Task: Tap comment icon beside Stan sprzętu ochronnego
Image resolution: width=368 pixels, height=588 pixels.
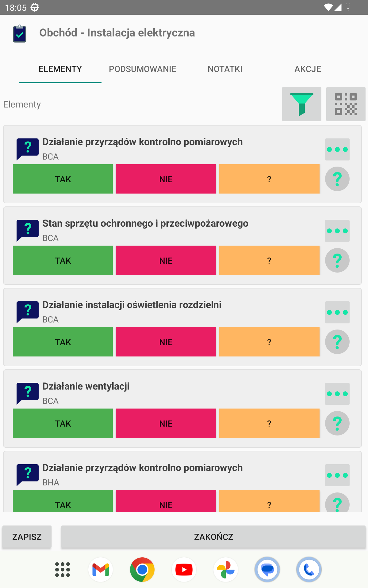Action: click(x=28, y=230)
